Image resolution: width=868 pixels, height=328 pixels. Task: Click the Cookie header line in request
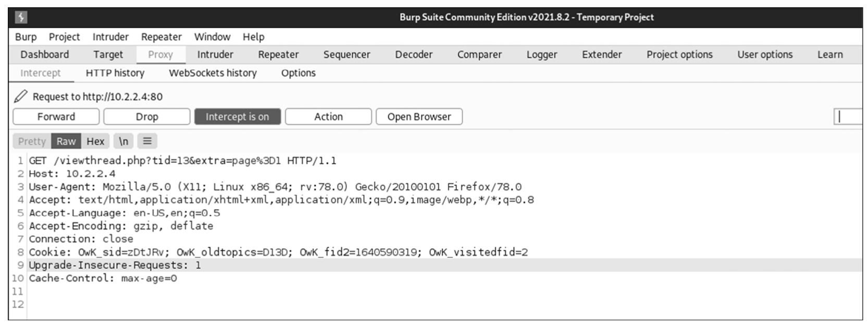pyautogui.click(x=278, y=252)
